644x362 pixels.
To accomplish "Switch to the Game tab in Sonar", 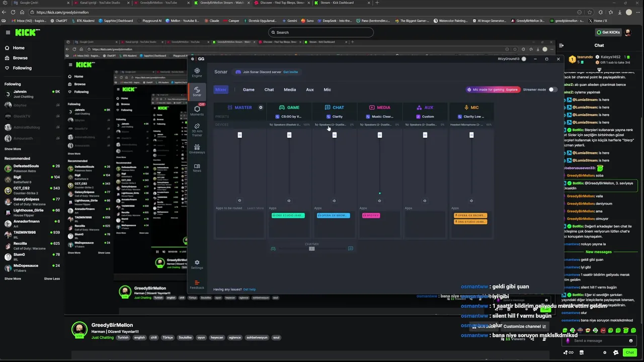I will (249, 89).
